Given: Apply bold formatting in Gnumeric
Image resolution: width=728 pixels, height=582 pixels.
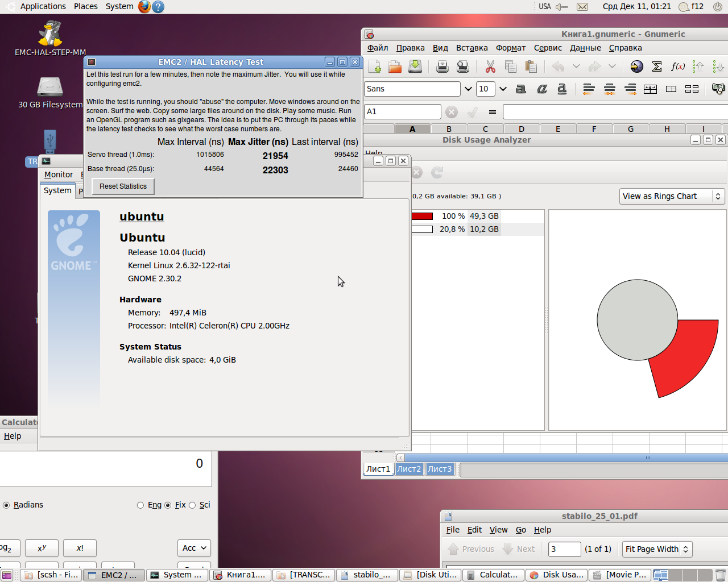Looking at the screenshot, I should pyautogui.click(x=521, y=89).
